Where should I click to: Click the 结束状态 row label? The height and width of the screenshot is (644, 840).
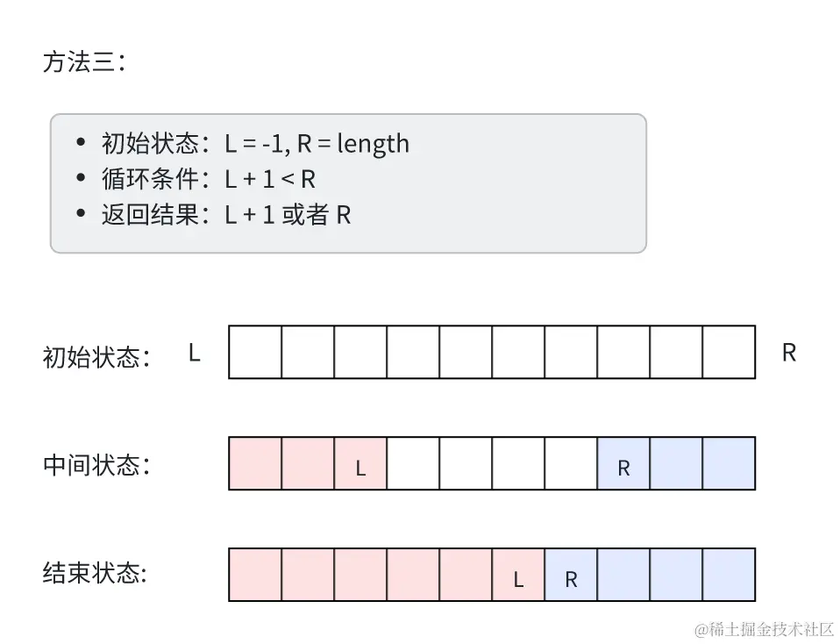point(94,575)
